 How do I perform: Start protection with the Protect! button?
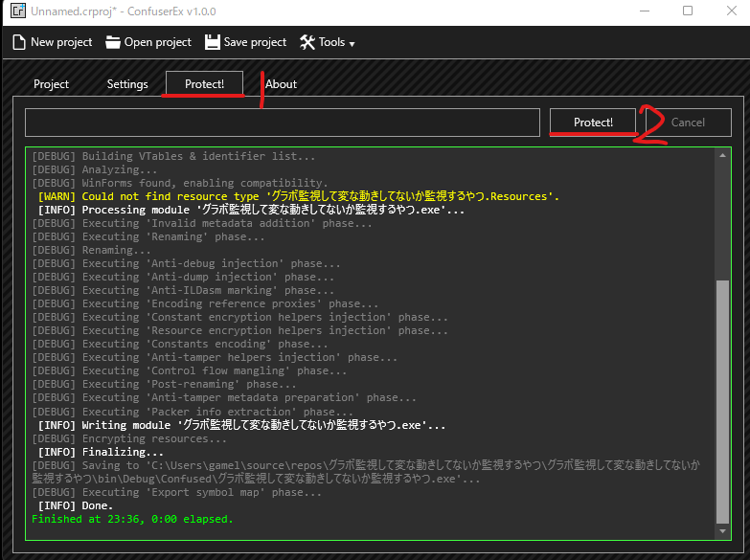tap(593, 123)
